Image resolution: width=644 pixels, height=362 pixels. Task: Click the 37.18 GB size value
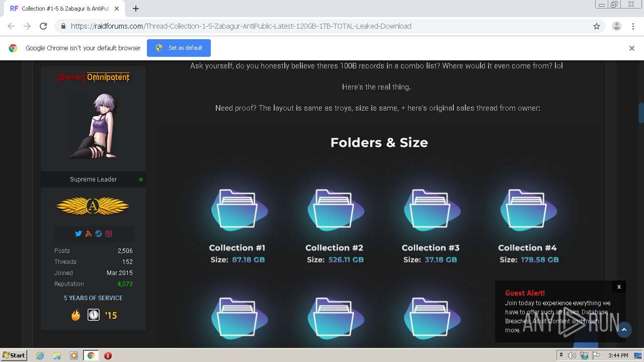[441, 260]
